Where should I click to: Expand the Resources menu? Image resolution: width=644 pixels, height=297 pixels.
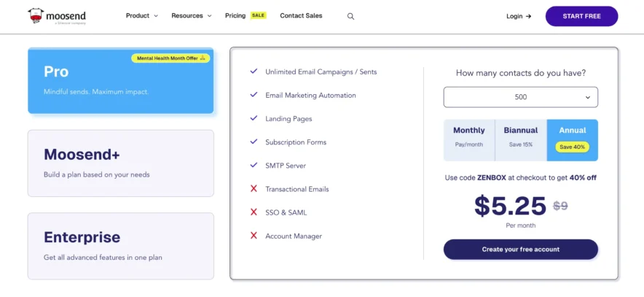click(x=192, y=15)
